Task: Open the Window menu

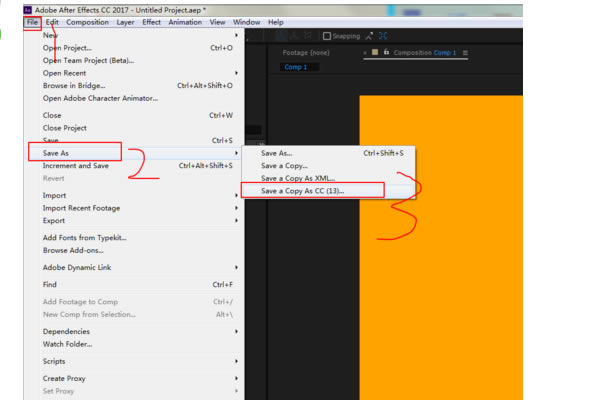Action: click(246, 22)
